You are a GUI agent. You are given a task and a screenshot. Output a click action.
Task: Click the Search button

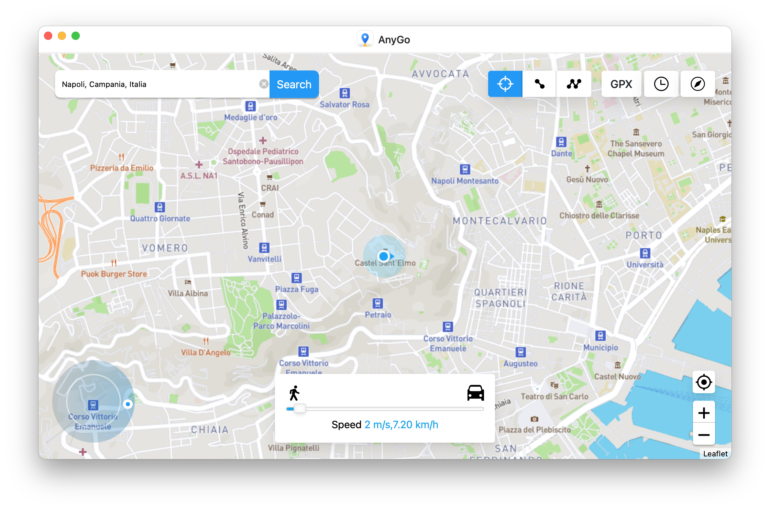(294, 84)
